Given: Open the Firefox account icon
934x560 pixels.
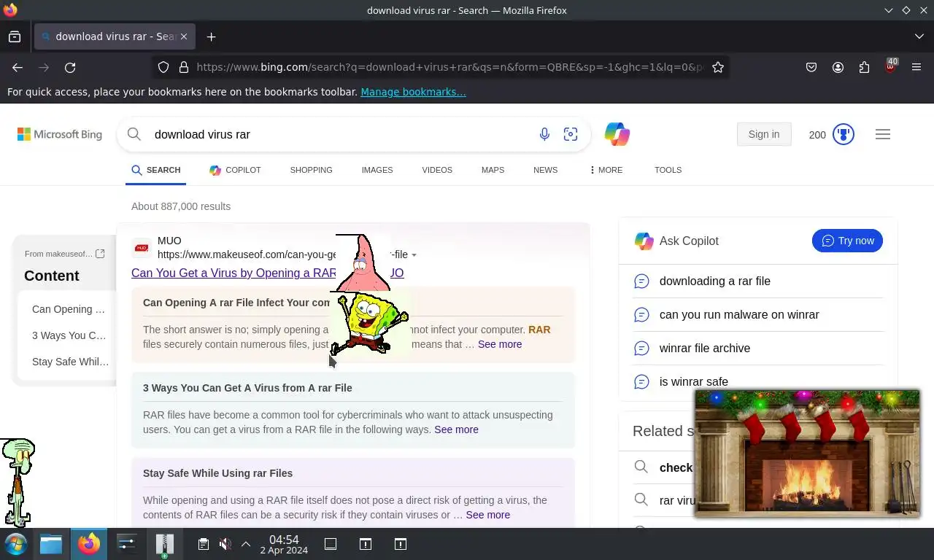Looking at the screenshot, I should [x=838, y=67].
